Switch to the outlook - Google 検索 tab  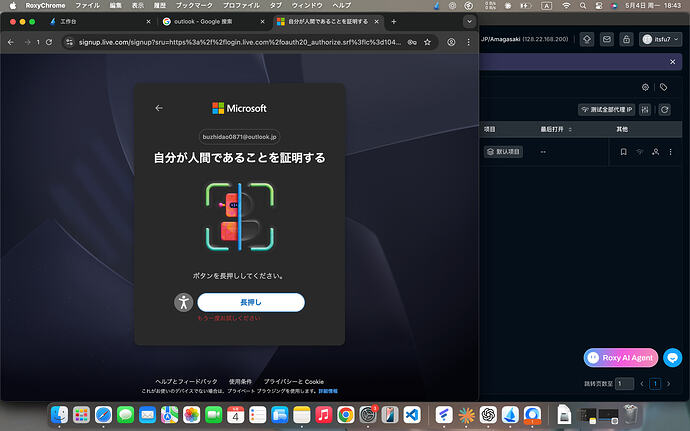(214, 22)
